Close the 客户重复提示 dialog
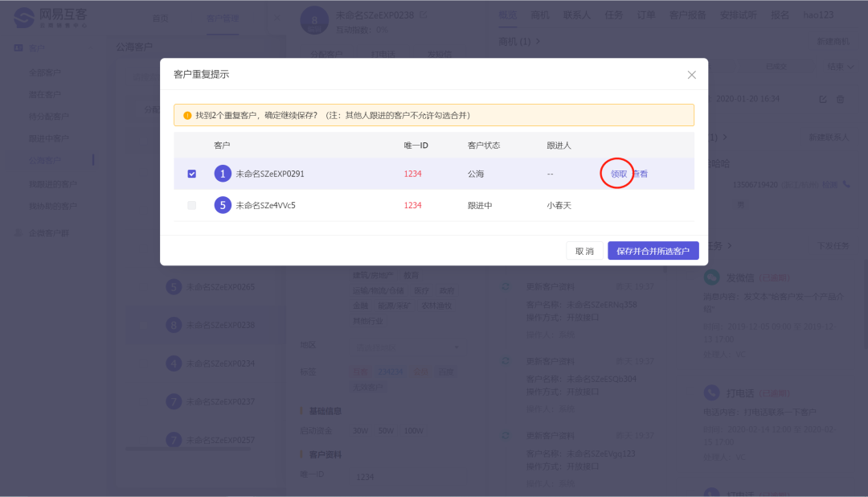 pyautogui.click(x=691, y=75)
